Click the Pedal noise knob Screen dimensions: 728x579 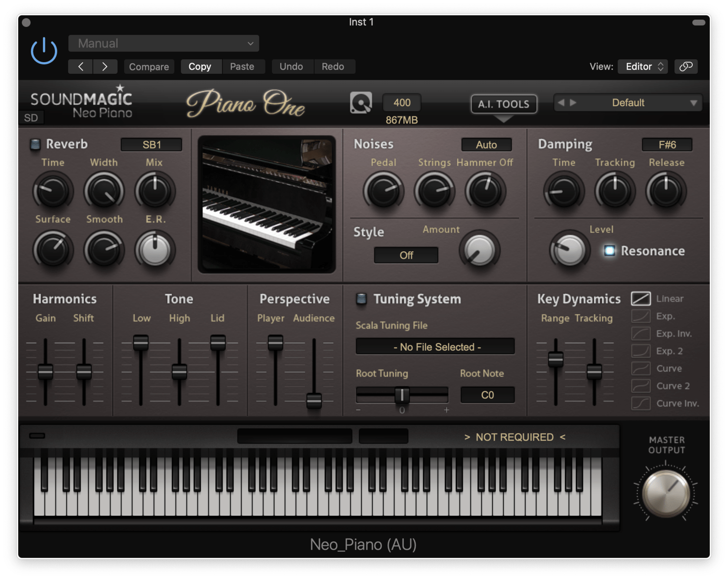pyautogui.click(x=383, y=191)
